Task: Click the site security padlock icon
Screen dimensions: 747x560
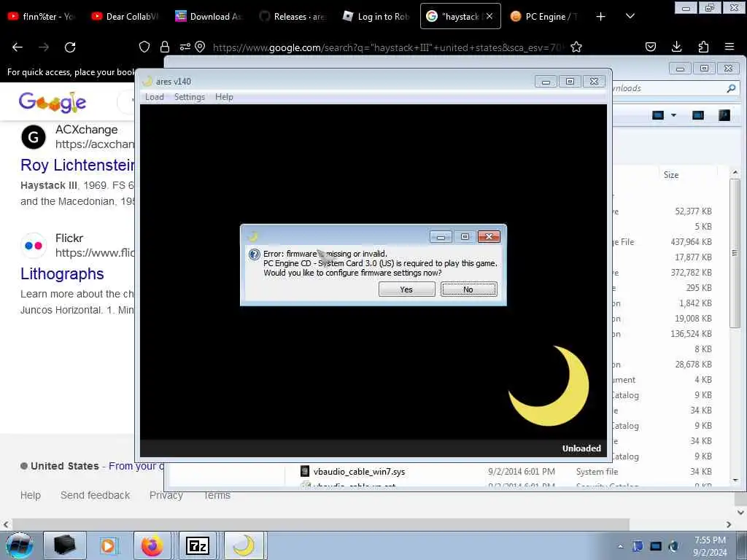Action: [165, 47]
